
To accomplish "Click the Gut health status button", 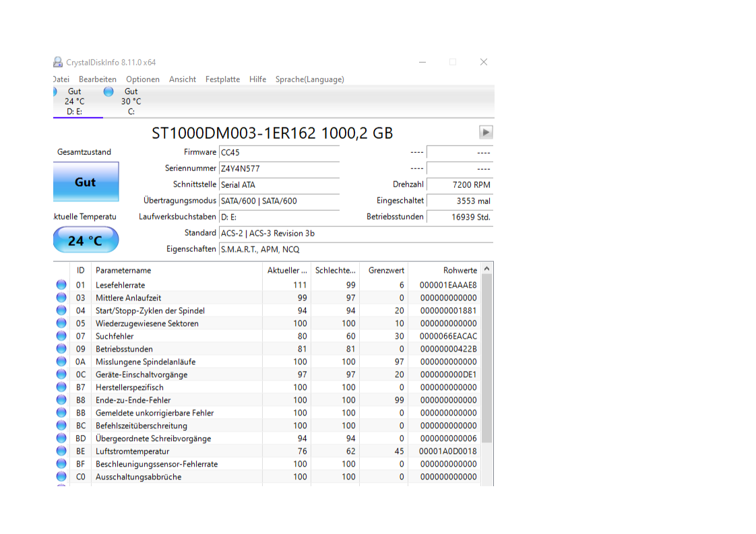I will tap(86, 182).
